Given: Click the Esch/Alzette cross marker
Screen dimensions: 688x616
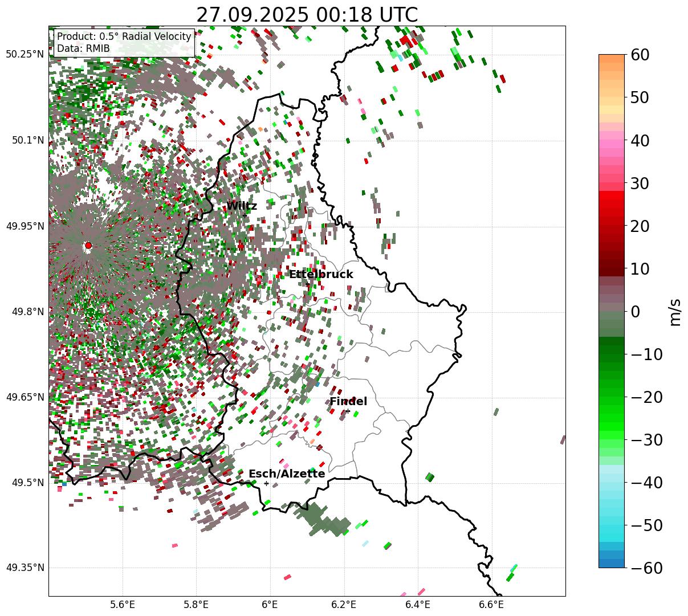Looking at the screenshot, I should pos(266,483).
